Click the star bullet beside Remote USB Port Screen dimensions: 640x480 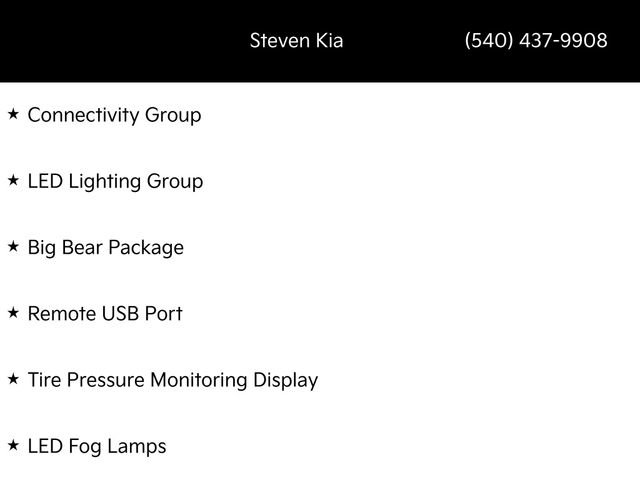(13, 313)
